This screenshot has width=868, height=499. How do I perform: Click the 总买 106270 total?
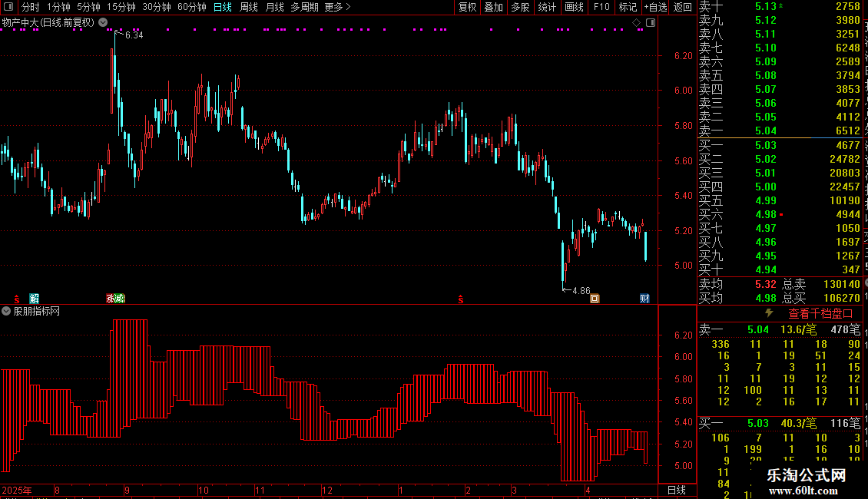(821, 298)
